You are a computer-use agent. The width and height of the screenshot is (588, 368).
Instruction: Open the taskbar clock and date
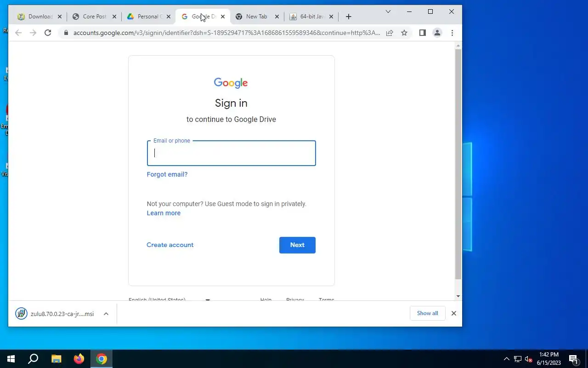(549, 359)
